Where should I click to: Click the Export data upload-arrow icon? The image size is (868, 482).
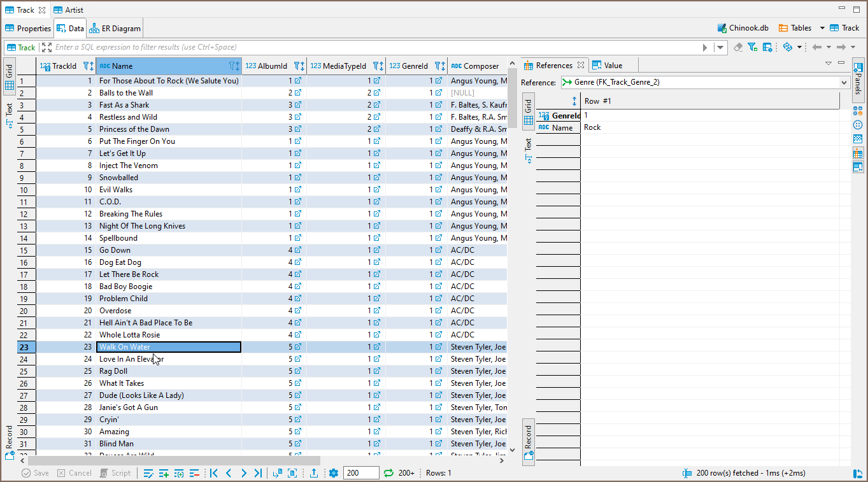click(314, 473)
